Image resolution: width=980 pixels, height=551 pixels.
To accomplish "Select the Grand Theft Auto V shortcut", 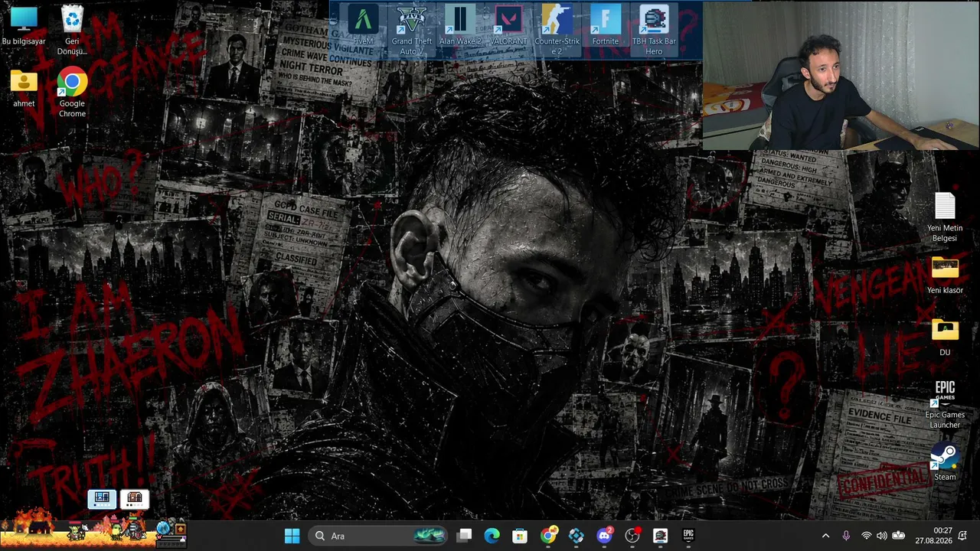I will [412, 31].
